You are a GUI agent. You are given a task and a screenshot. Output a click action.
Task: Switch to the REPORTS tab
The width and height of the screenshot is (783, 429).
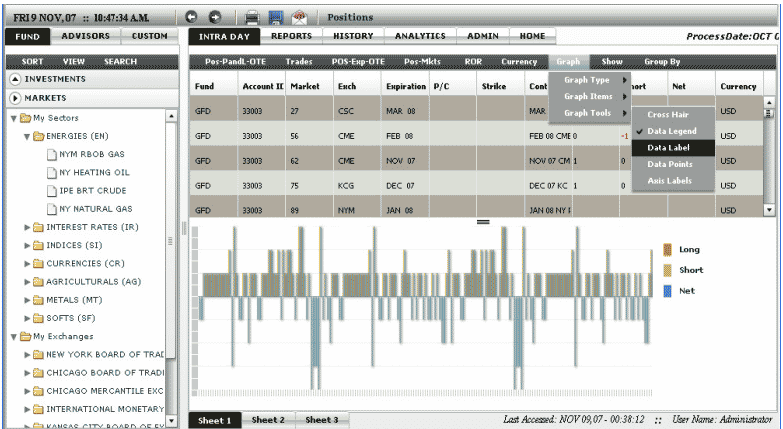(291, 36)
